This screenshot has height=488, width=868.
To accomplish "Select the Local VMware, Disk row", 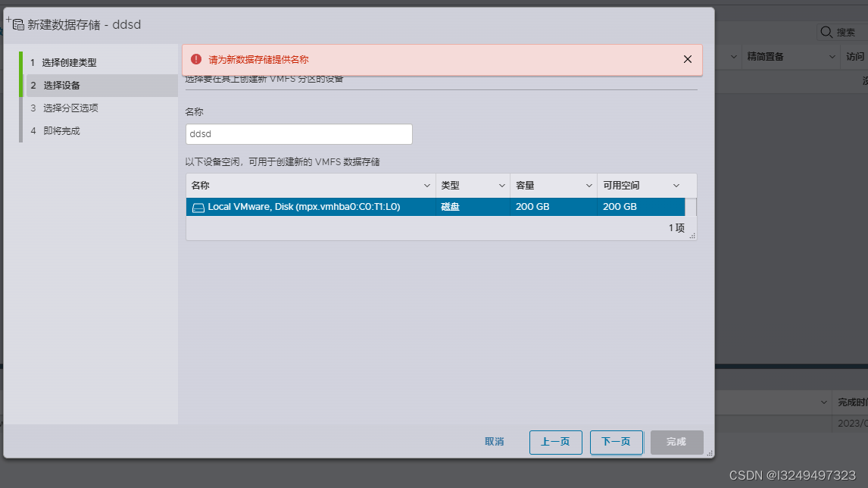I will 435,207.
